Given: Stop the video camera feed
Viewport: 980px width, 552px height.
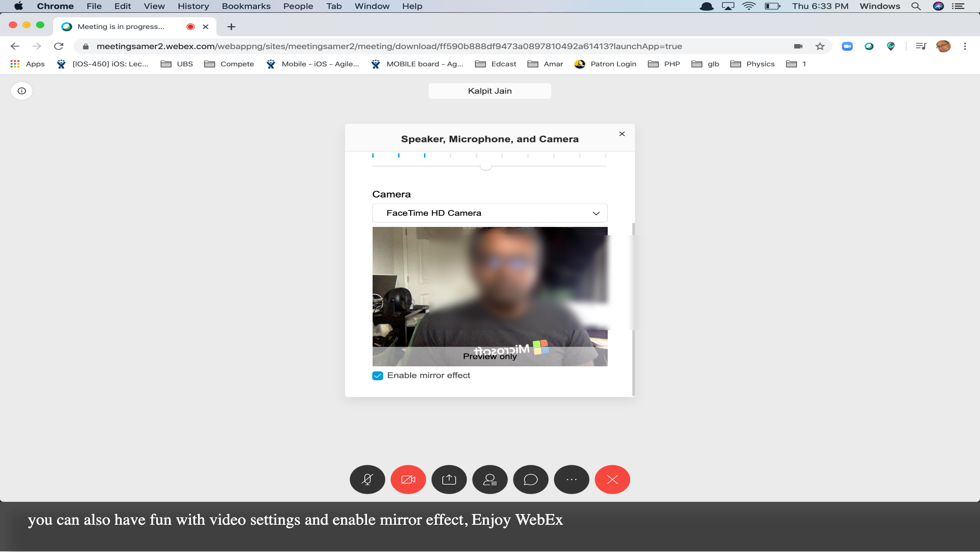Looking at the screenshot, I should [x=408, y=479].
